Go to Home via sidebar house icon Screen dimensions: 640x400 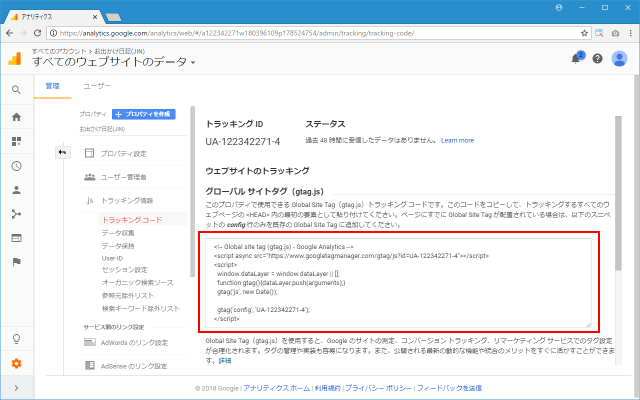point(16,117)
